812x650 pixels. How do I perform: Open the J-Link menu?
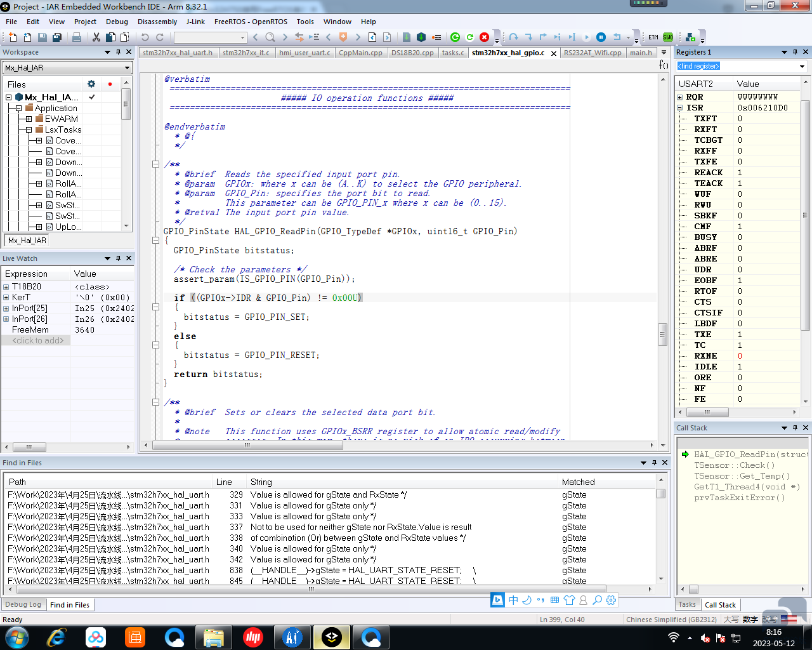(195, 22)
